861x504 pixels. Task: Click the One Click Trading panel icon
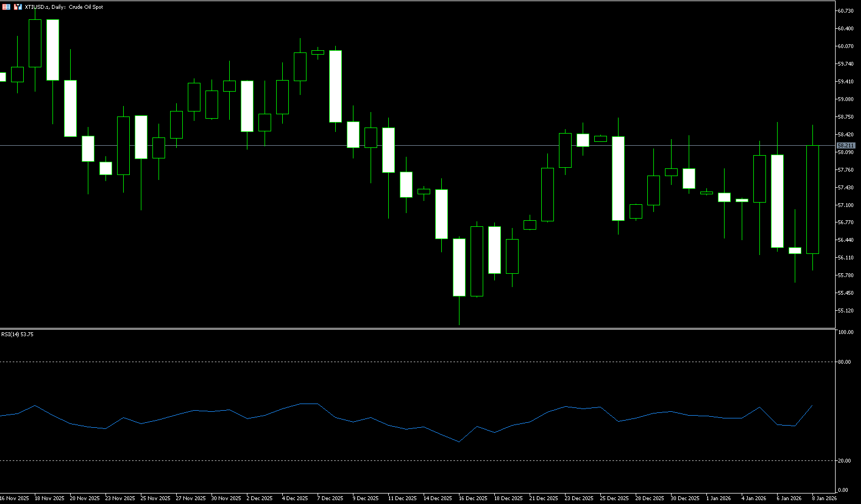pyautogui.click(x=6, y=7)
